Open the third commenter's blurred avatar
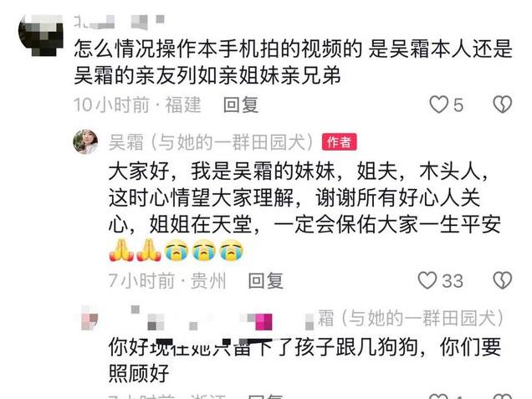 pyautogui.click(x=90, y=318)
